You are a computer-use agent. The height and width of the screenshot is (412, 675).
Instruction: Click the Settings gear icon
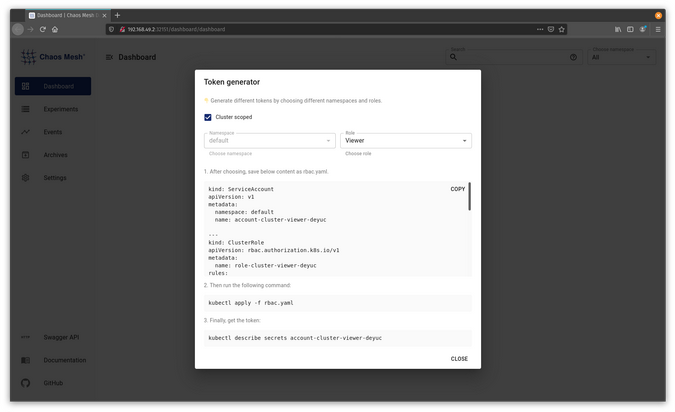pos(25,178)
